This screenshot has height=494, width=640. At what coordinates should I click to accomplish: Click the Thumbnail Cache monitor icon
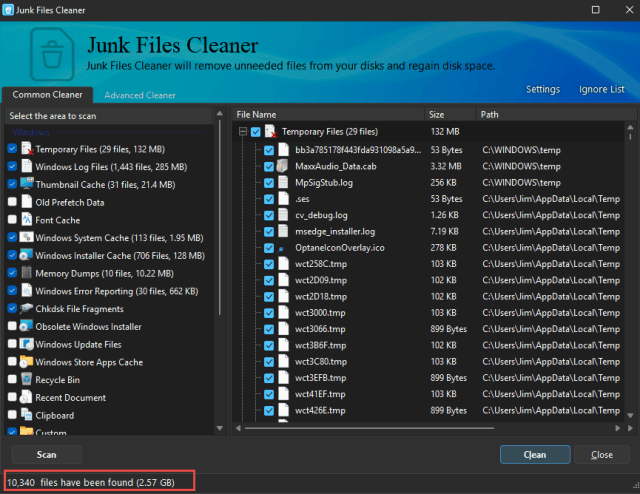click(27, 184)
